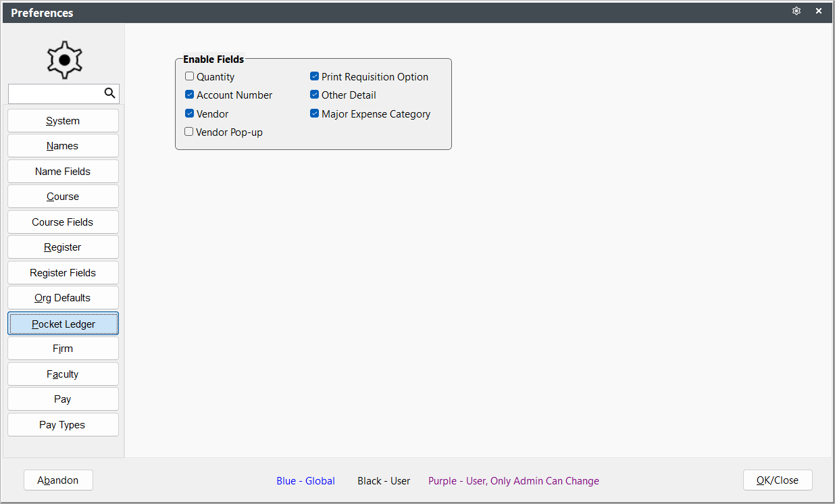
Task: Open the Faculty preferences
Action: 63,374
